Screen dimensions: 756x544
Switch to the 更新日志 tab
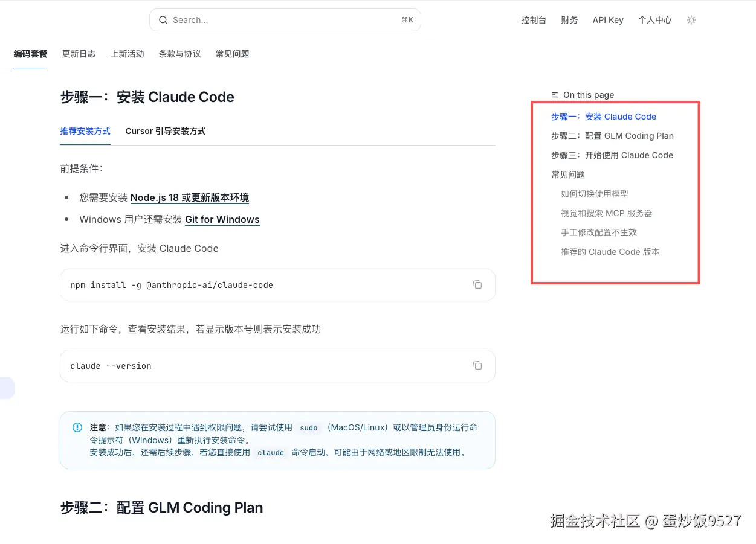pyautogui.click(x=79, y=54)
